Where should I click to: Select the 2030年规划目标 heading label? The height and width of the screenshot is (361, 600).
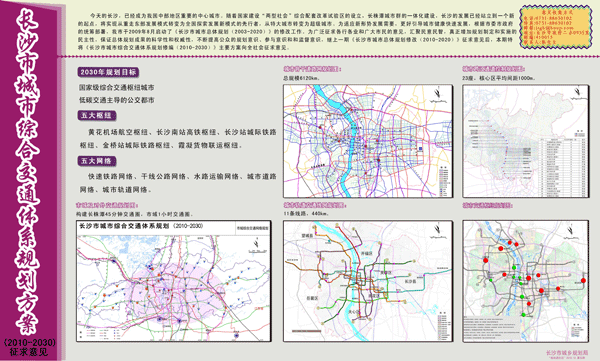click(108, 72)
